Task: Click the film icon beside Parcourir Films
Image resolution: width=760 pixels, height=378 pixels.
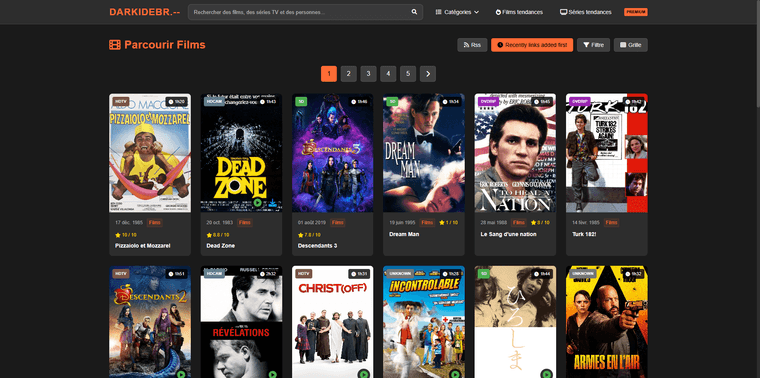Action: point(115,45)
